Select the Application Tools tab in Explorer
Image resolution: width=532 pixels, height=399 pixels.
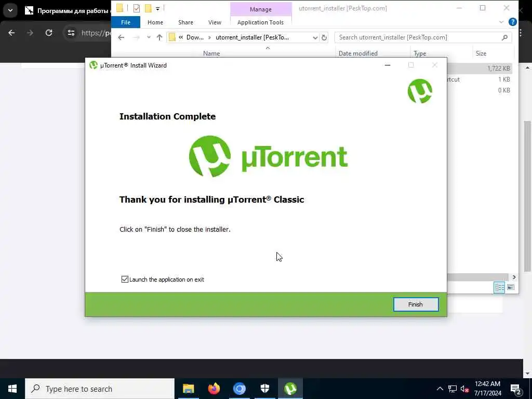point(260,22)
